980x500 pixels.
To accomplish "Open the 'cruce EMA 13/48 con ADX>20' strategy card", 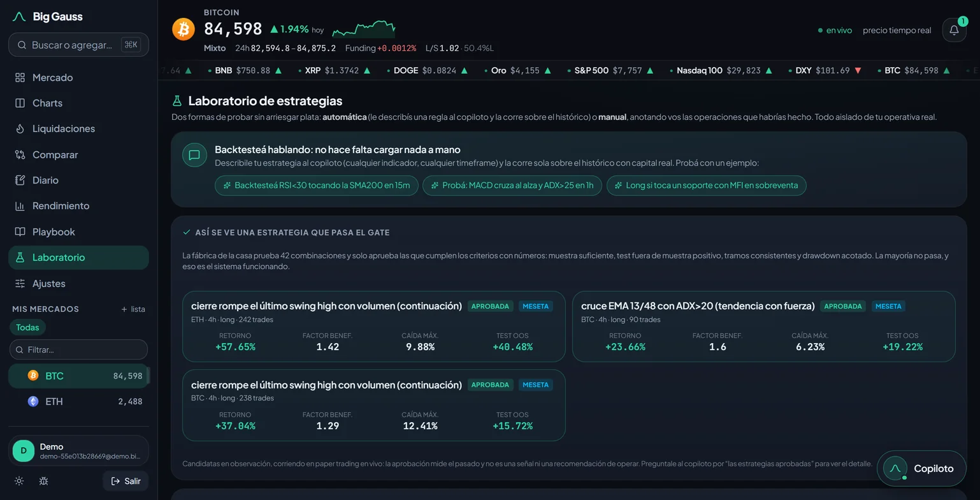I will tap(764, 327).
